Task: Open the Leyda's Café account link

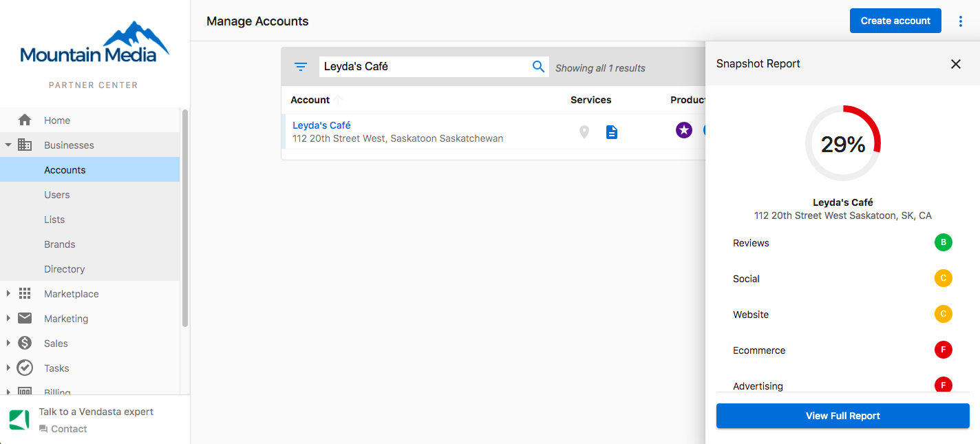Action: [321, 125]
